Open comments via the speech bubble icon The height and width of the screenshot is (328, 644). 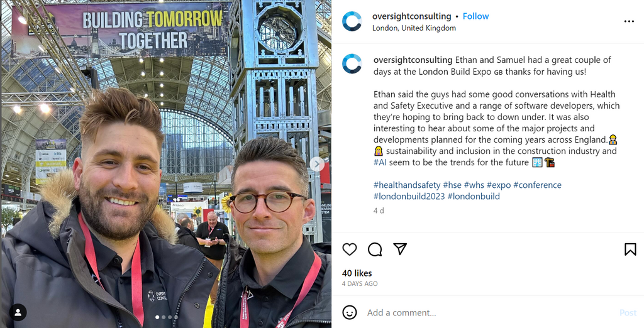(375, 249)
